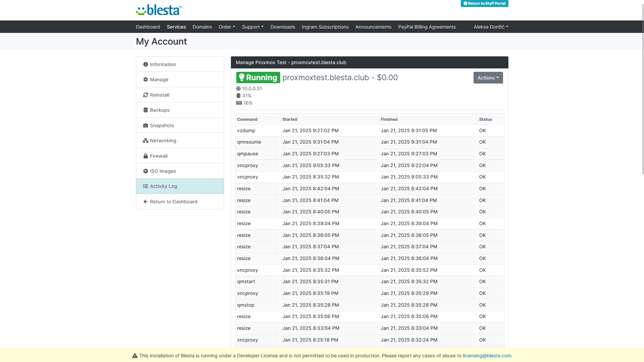
Task: Email licensing@blesta.com link
Action: pyautogui.click(x=487, y=356)
